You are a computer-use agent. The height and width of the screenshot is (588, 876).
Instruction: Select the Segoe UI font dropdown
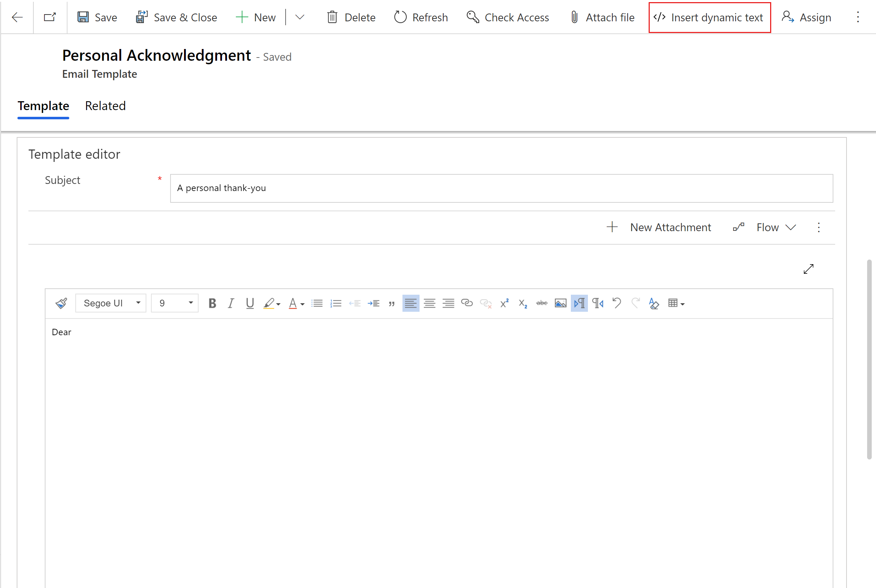pyautogui.click(x=109, y=303)
